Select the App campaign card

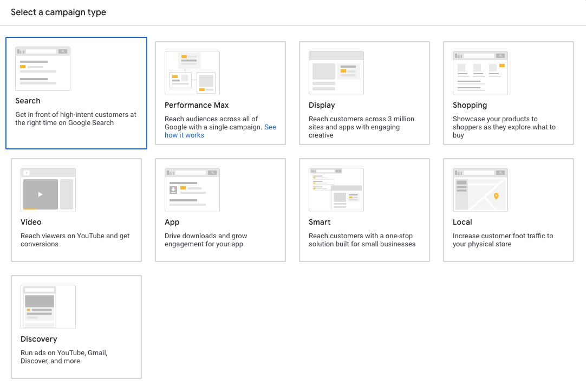click(x=220, y=210)
